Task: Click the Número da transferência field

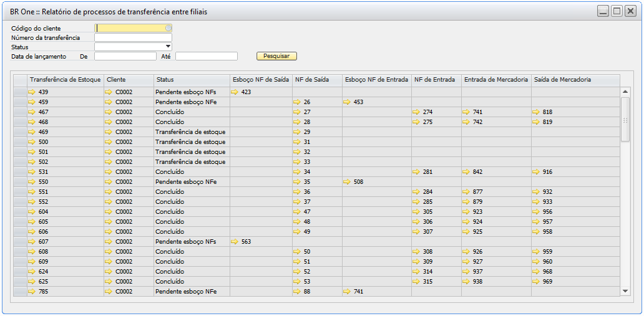Action: [x=133, y=37]
